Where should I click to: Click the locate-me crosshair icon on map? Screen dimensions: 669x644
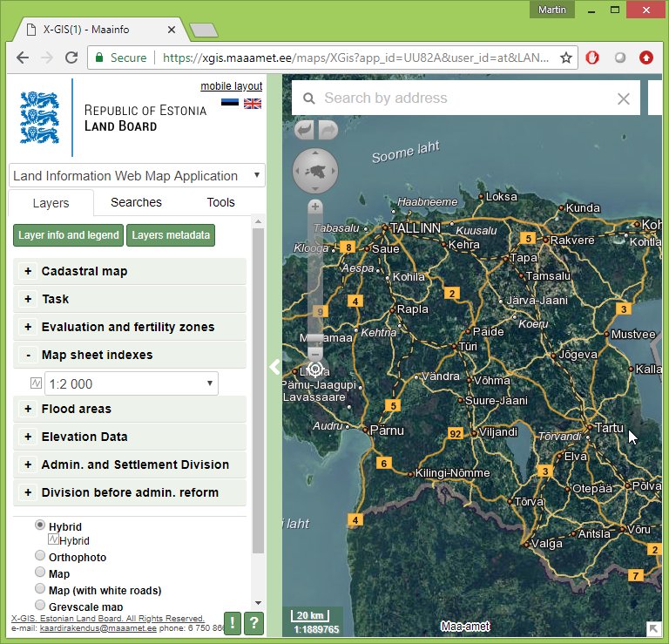tap(314, 369)
